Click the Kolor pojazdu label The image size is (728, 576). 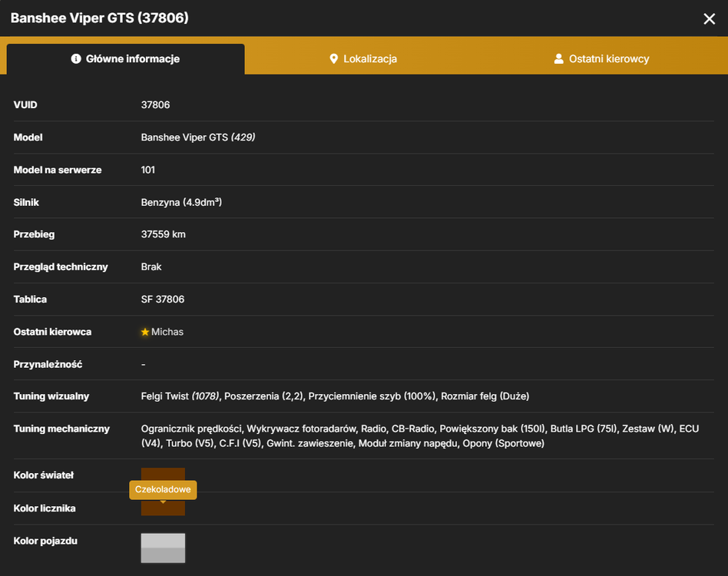click(45, 541)
